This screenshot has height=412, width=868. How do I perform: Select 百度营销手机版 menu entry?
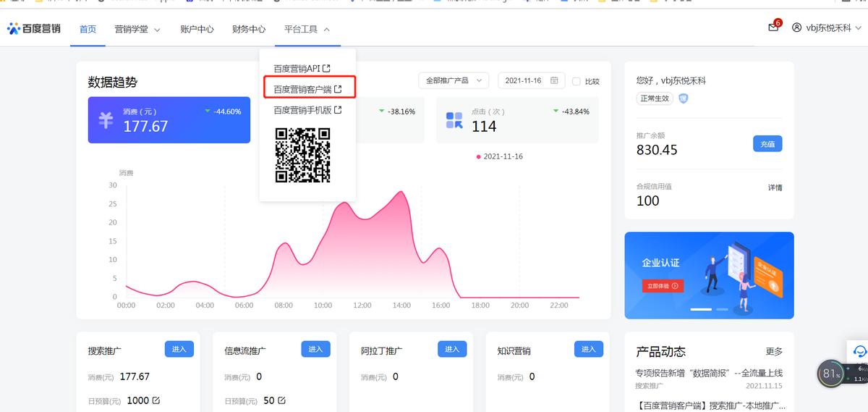click(307, 110)
